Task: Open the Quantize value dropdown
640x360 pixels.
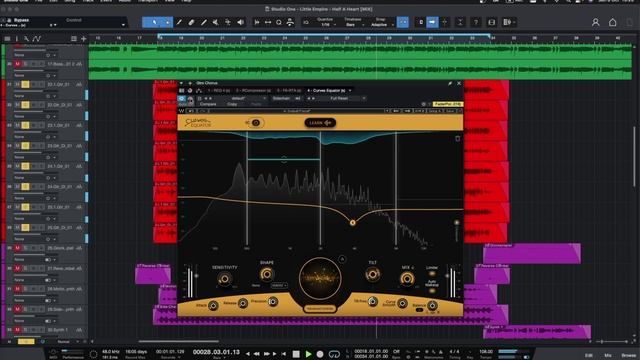Action: pos(326,24)
